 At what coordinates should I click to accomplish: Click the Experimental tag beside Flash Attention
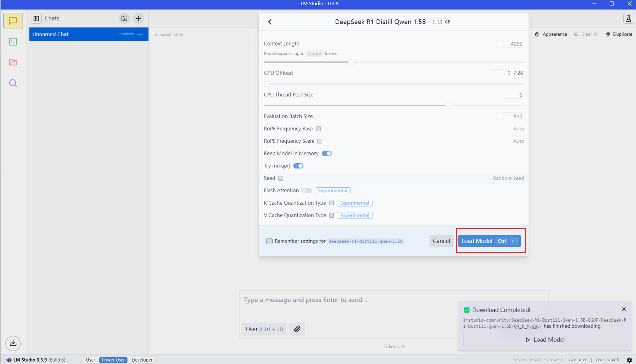[333, 190]
